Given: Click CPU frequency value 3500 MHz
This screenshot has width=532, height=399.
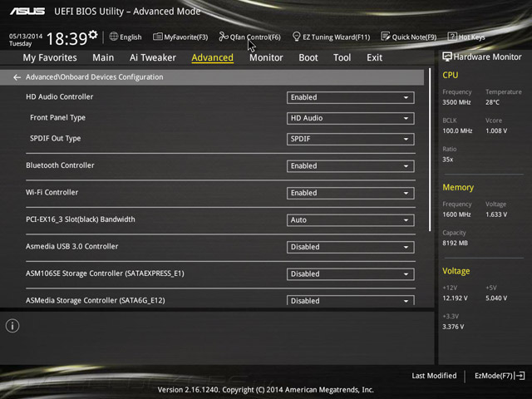Looking at the screenshot, I should pyautogui.click(x=456, y=102).
